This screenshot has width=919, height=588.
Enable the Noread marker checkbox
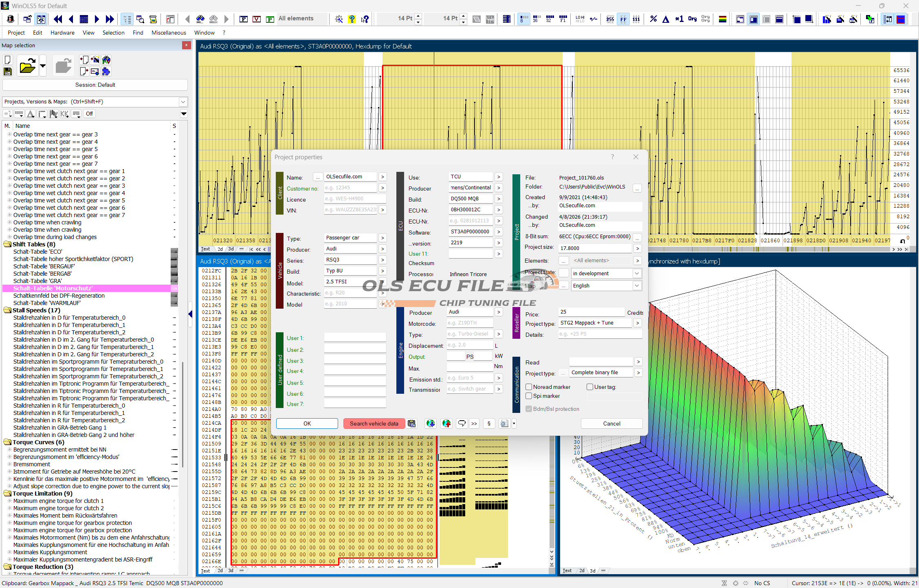pos(529,387)
